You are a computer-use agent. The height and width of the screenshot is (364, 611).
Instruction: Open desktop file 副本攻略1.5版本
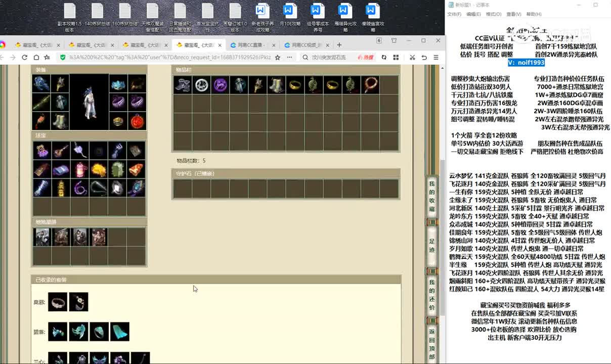pos(70,17)
